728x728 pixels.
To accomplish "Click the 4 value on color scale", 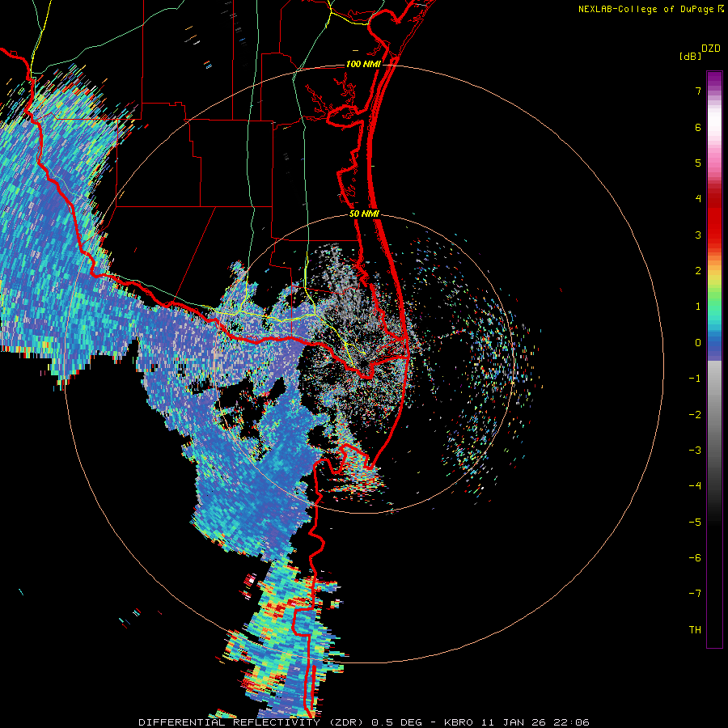I will 698,199.
